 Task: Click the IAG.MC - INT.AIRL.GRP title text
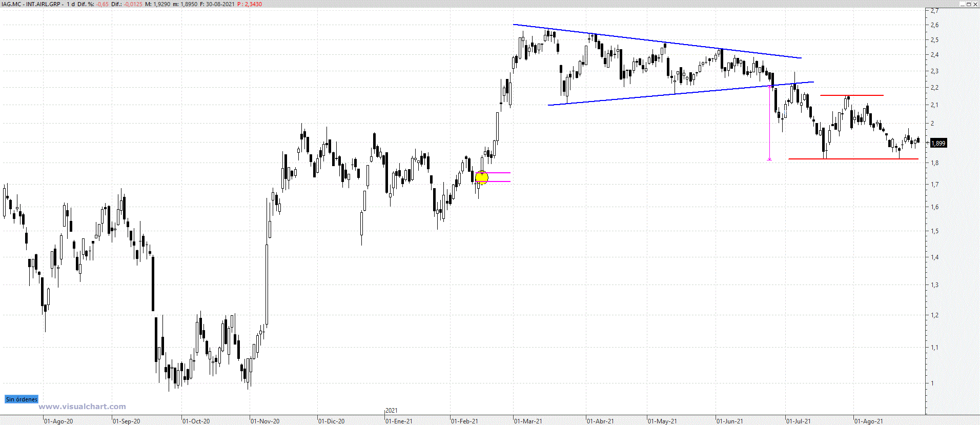[31, 4]
